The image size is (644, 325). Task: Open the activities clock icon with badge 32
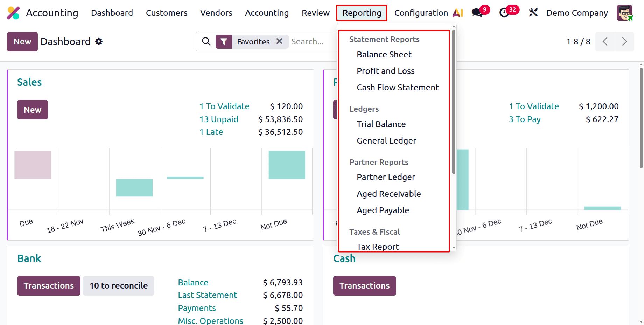pyautogui.click(x=504, y=13)
